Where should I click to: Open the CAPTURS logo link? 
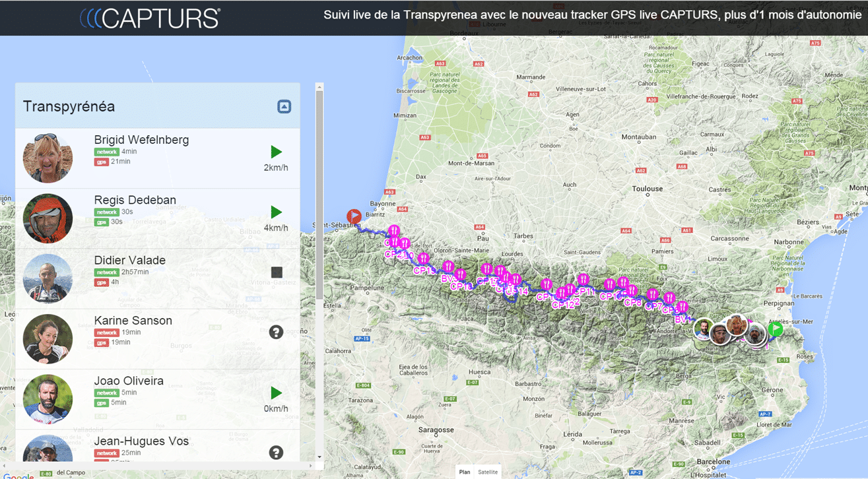click(150, 18)
